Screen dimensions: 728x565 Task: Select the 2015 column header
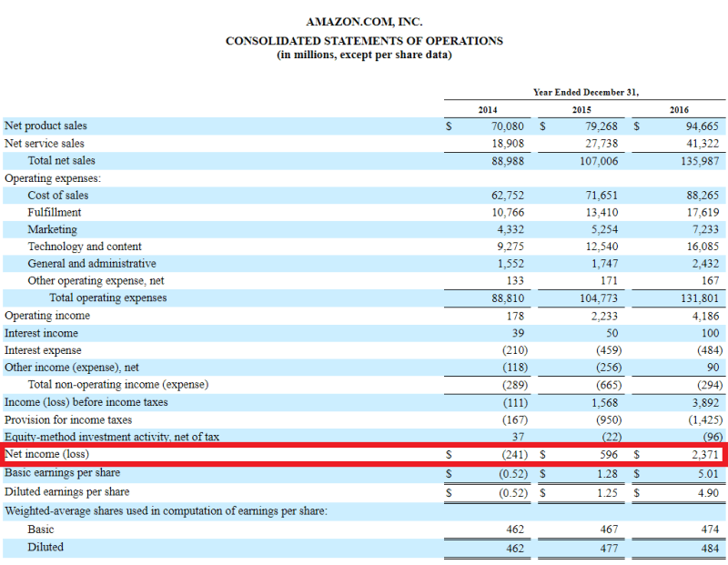click(581, 108)
